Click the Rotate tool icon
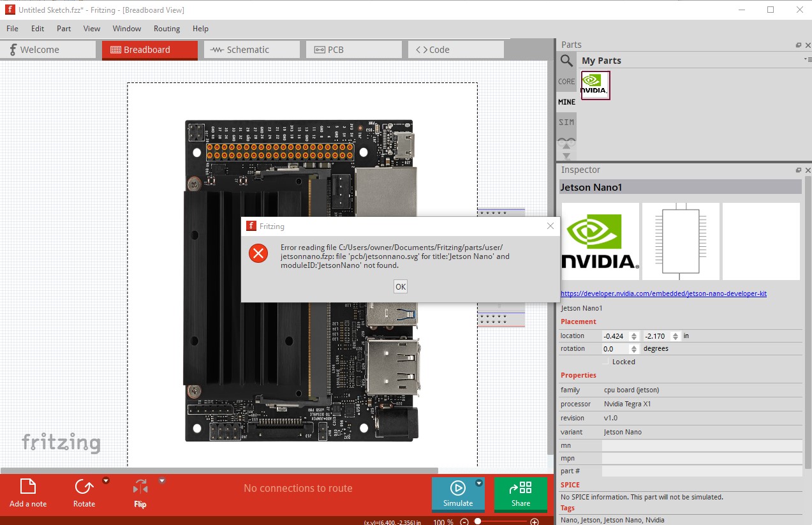The height and width of the screenshot is (525, 812). point(84,487)
